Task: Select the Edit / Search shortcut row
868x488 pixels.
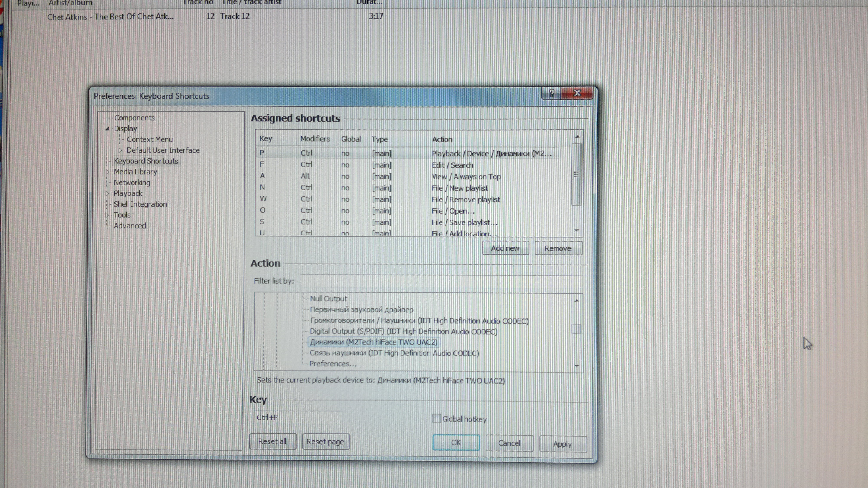Action: point(452,165)
